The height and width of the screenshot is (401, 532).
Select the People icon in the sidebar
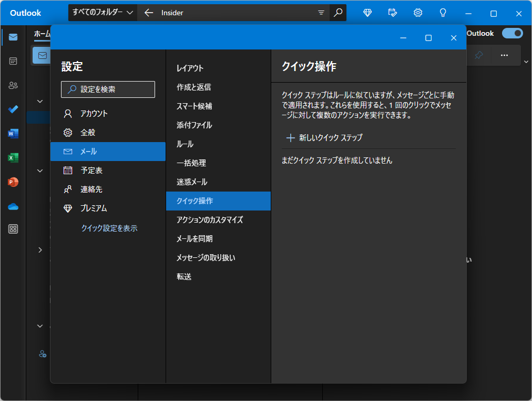click(13, 85)
